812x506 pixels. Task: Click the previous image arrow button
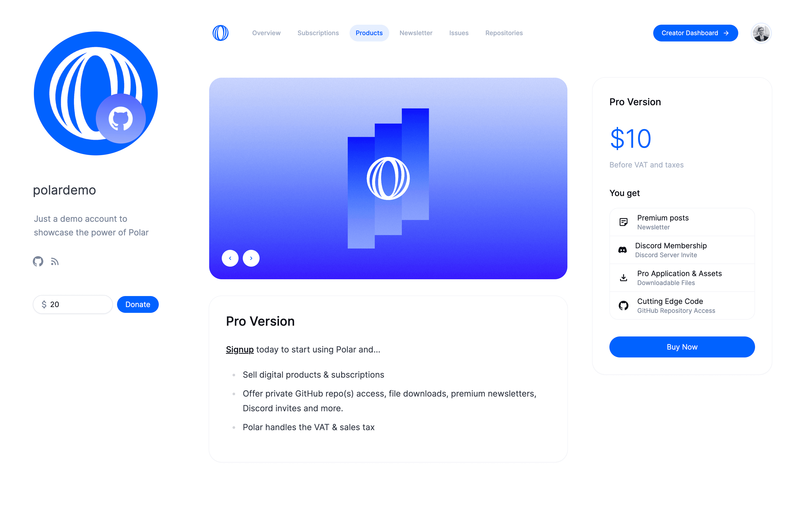230,258
